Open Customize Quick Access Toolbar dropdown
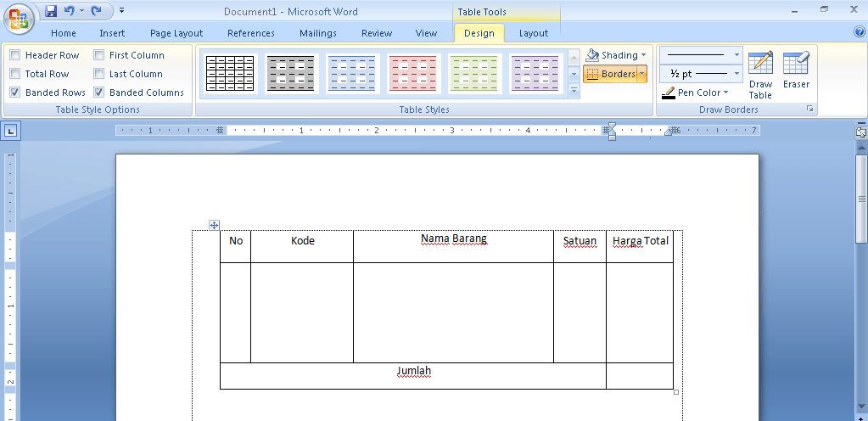 click(122, 10)
